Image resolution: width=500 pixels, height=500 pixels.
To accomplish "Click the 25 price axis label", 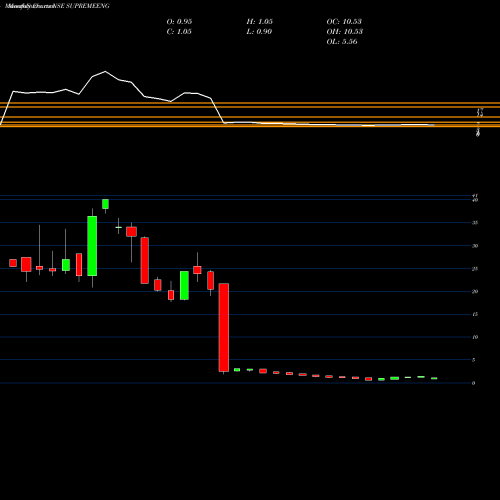I will (475, 269).
